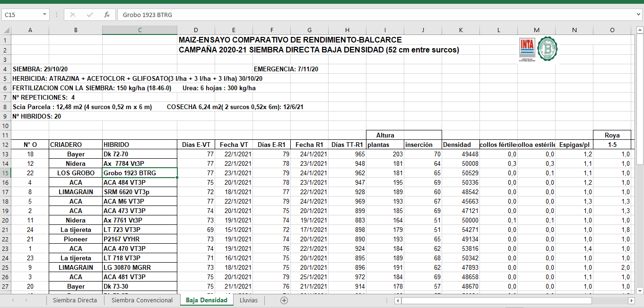Select the INTA logo image
Image resolution: width=644 pixels, height=308 pixels.
[x=527, y=49]
